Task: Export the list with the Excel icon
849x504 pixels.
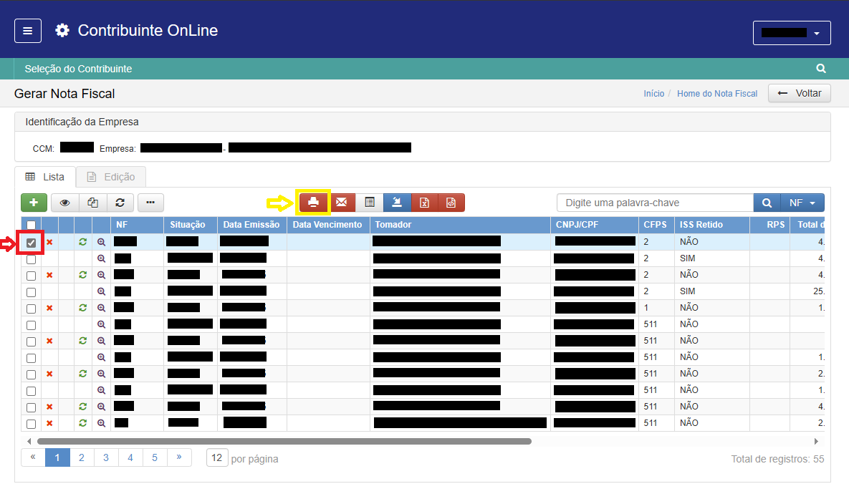Action: tap(424, 203)
